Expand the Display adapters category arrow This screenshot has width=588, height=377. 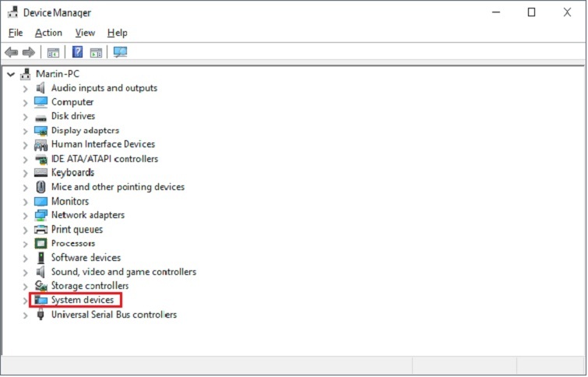pyautogui.click(x=25, y=131)
